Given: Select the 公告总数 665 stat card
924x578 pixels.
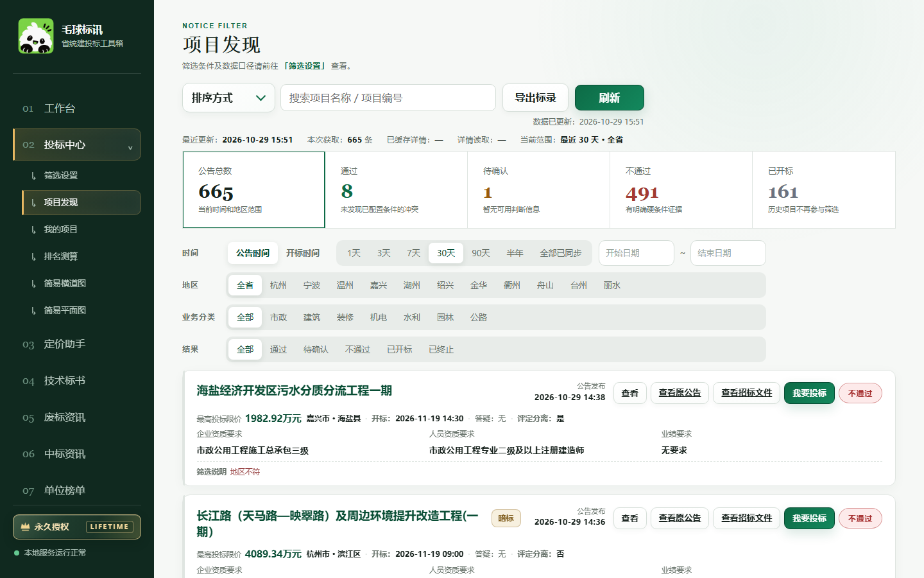Looking at the screenshot, I should point(254,189).
